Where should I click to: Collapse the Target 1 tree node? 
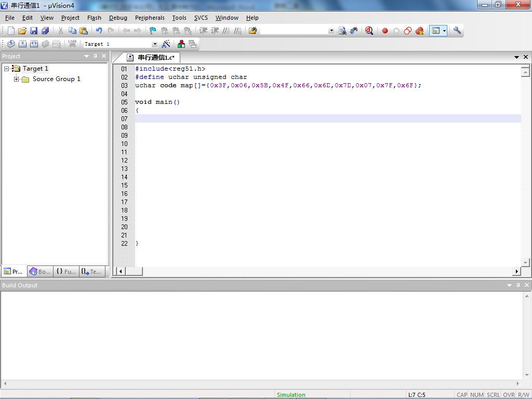[6, 69]
